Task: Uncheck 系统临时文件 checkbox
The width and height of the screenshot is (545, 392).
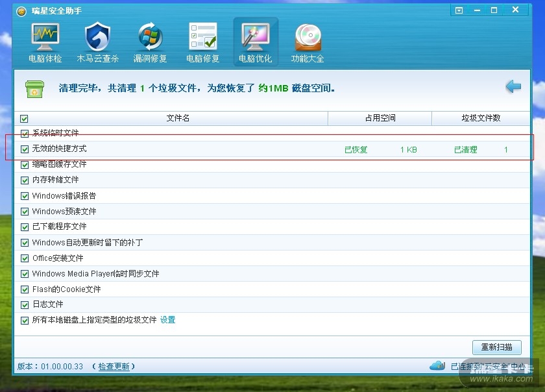Action: coord(25,133)
